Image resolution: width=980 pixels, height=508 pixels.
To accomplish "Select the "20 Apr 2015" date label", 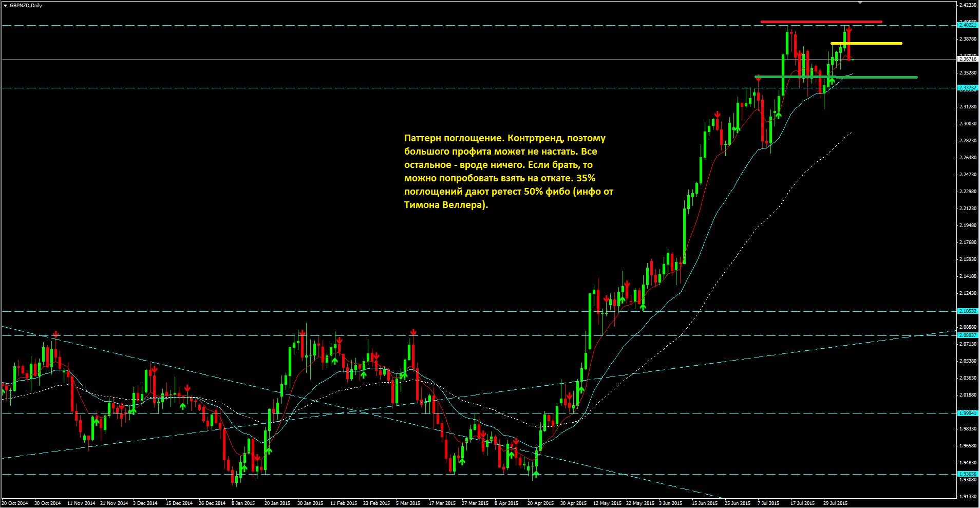I will (x=541, y=503).
